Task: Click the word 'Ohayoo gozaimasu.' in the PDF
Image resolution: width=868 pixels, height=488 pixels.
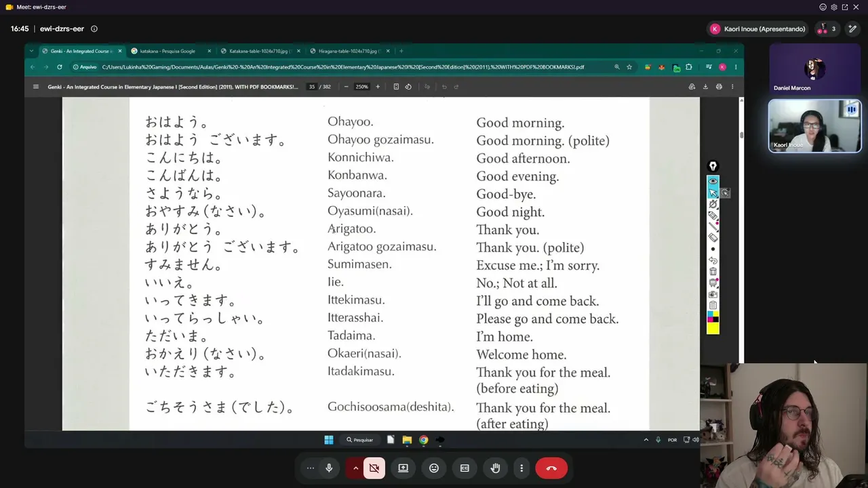Action: tap(380, 140)
